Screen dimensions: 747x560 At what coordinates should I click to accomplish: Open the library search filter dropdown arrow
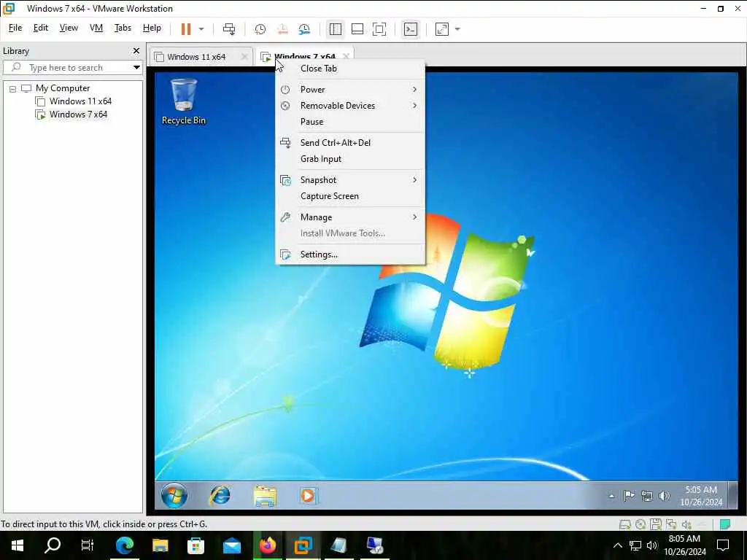[x=136, y=68]
